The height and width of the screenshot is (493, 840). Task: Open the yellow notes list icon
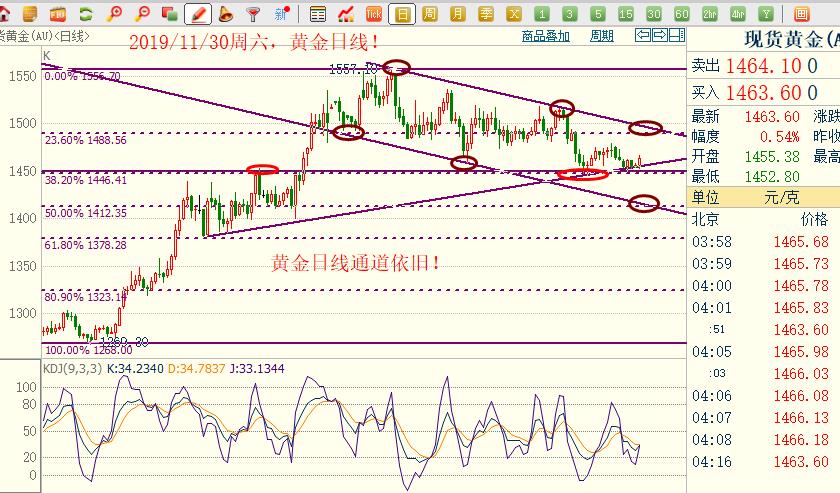pyautogui.click(x=31, y=14)
